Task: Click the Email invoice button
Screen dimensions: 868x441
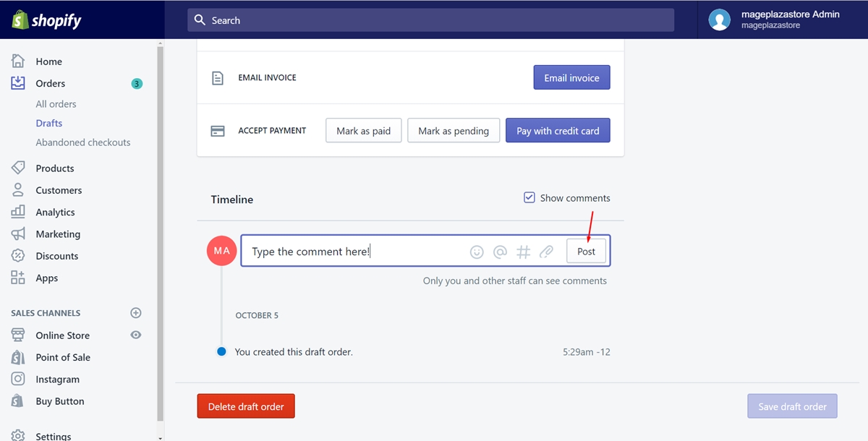Action: coord(571,77)
